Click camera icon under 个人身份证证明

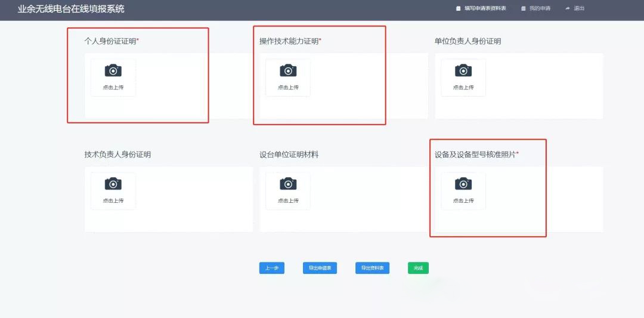113,71
